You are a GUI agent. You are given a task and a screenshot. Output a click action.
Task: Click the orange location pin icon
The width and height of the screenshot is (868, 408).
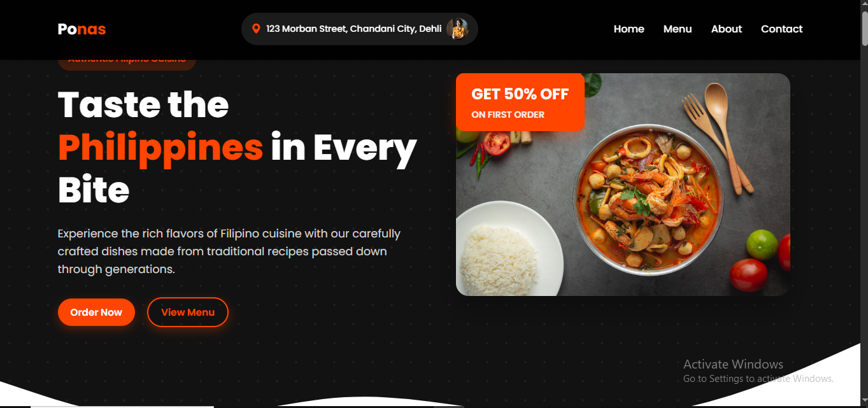256,29
